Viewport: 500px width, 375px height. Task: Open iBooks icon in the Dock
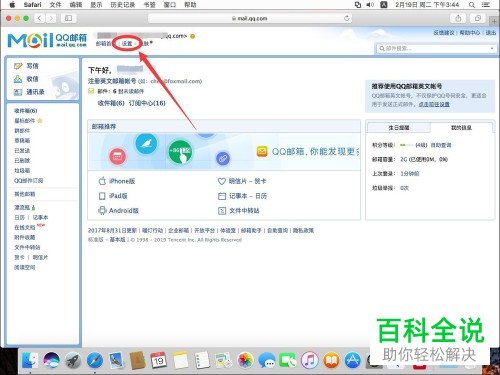(x=331, y=360)
